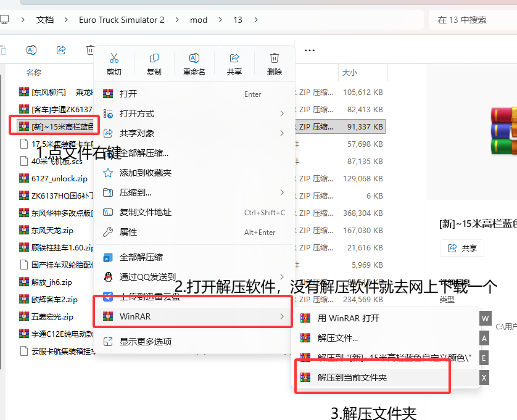
Task: Expand the 打开方式 submenu
Action: pyautogui.click(x=194, y=113)
